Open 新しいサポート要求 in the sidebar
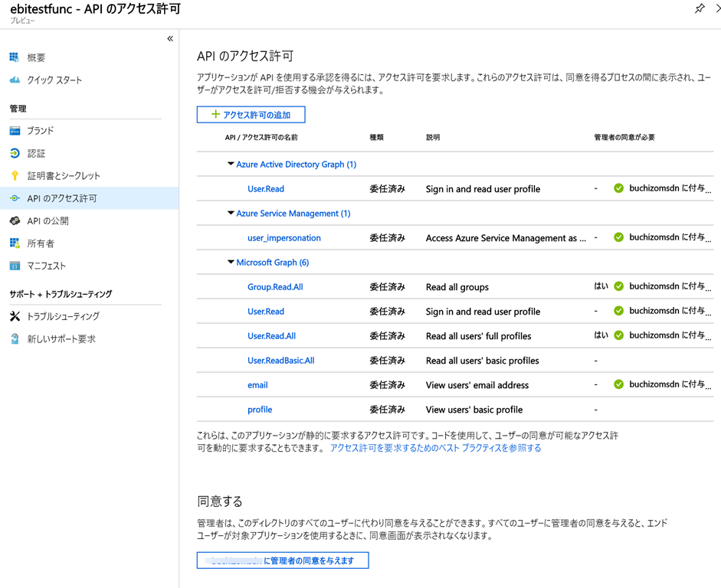Viewport: 721px width, 588px height. coord(61,338)
